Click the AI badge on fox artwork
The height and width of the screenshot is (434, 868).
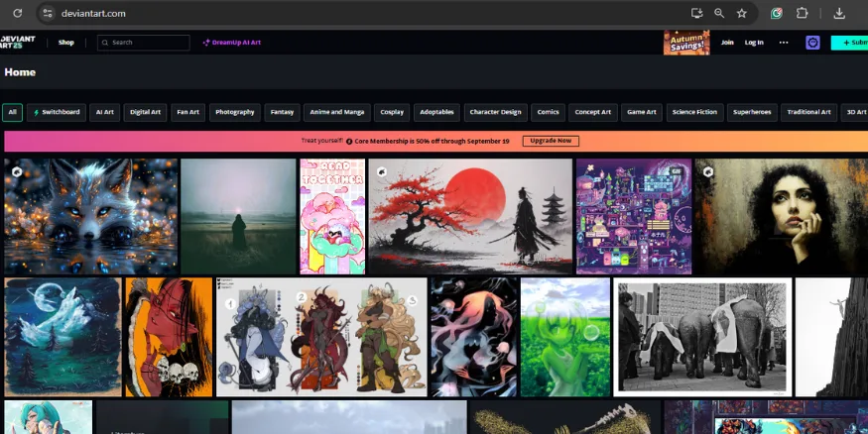click(x=17, y=172)
